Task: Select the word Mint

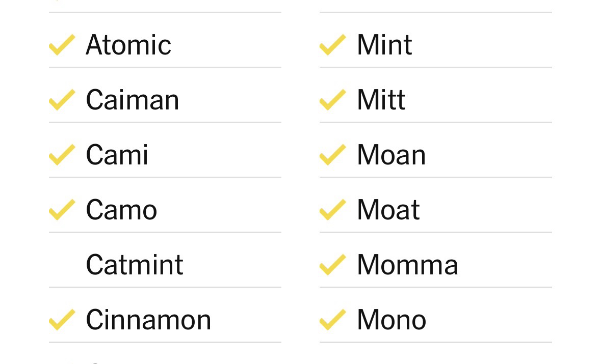Action: 384,45
